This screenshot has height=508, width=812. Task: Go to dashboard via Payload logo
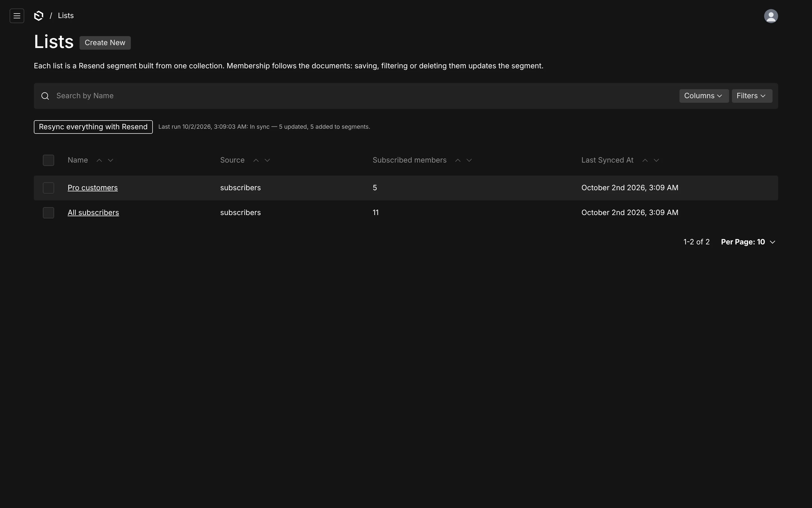(39, 16)
